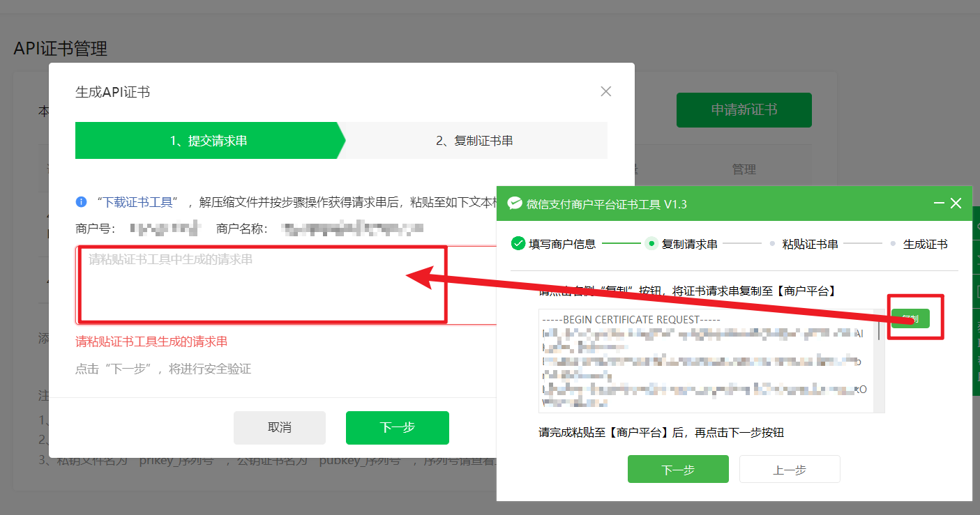Click 上一步 in the certificate tool window
Image resolution: width=980 pixels, height=515 pixels.
point(790,469)
